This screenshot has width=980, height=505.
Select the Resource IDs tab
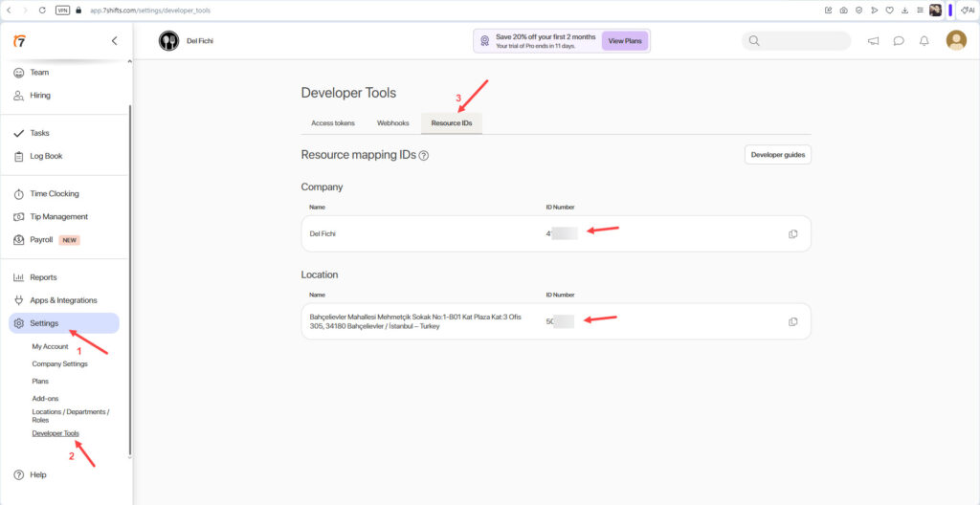point(452,123)
